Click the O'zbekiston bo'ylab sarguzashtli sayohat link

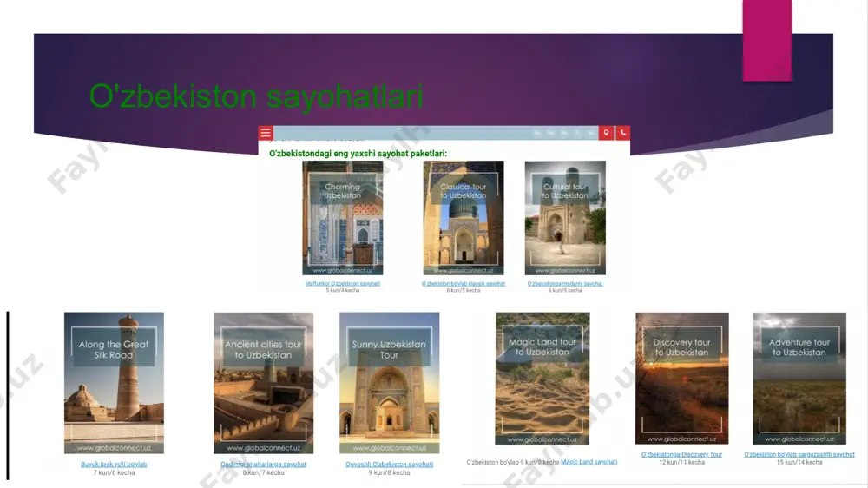coord(799,454)
